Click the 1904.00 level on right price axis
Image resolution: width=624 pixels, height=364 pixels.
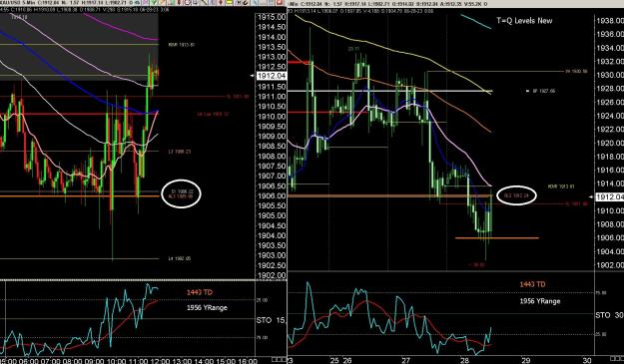point(610,251)
